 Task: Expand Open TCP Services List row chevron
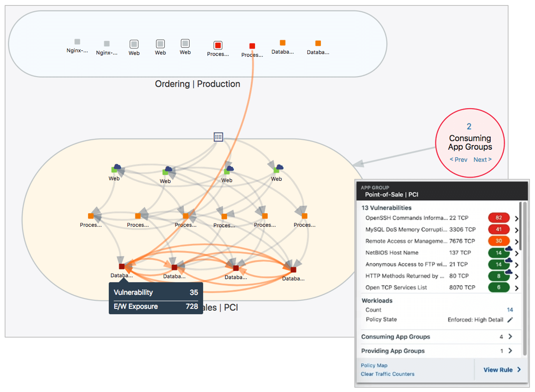point(516,289)
